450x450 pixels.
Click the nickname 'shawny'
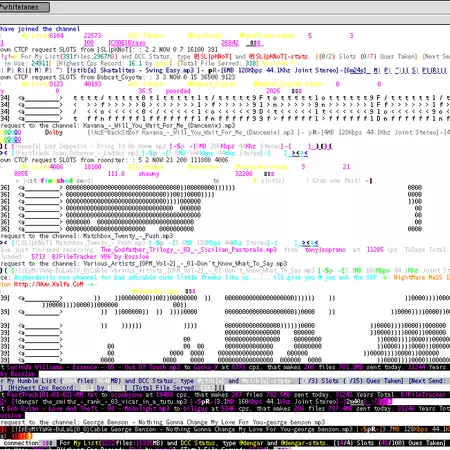pyautogui.click(x=149, y=174)
